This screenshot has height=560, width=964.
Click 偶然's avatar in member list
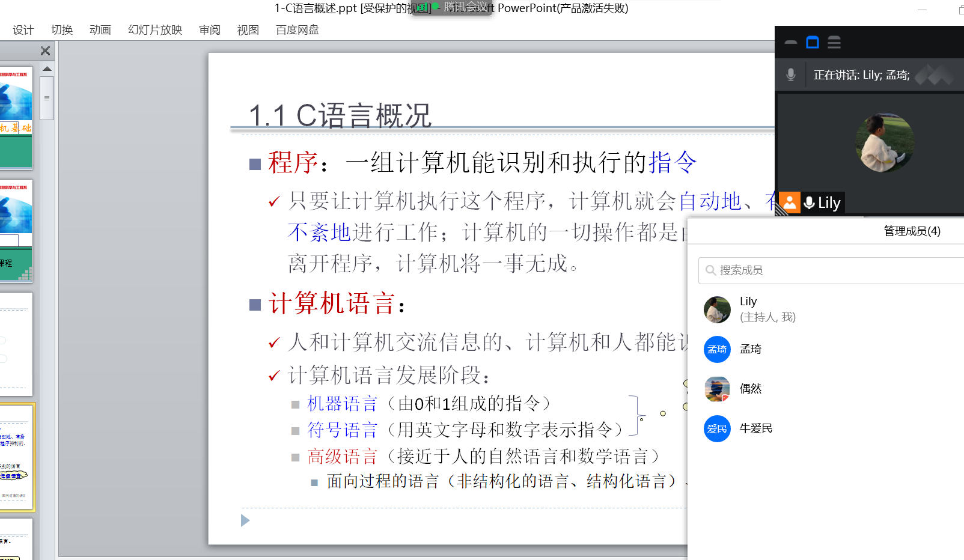tap(717, 389)
